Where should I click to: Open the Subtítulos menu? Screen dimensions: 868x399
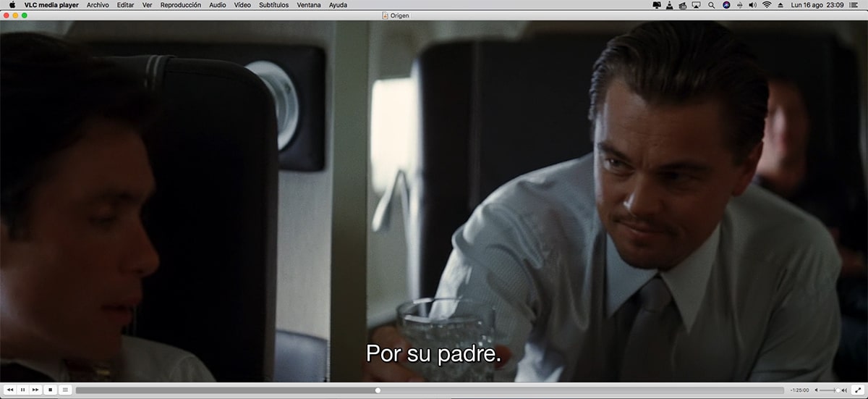click(x=273, y=4)
